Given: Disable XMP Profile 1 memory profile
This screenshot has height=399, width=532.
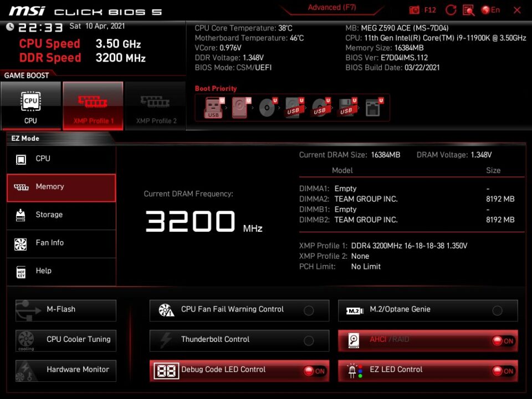Looking at the screenshot, I should [x=93, y=106].
